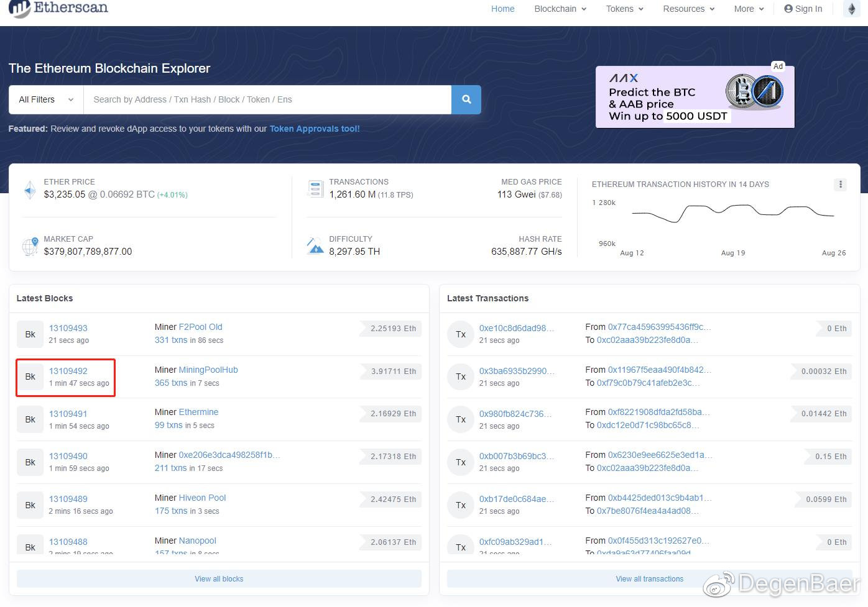Open transaction 0x3ba6935b2990

pyautogui.click(x=517, y=371)
